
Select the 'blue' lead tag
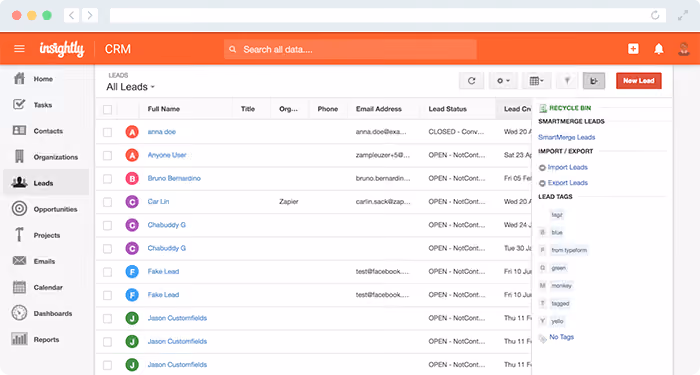click(557, 232)
